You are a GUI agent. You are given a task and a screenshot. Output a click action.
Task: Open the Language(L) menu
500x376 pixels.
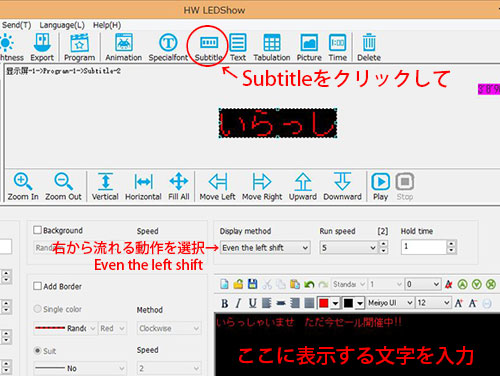[x=62, y=25]
